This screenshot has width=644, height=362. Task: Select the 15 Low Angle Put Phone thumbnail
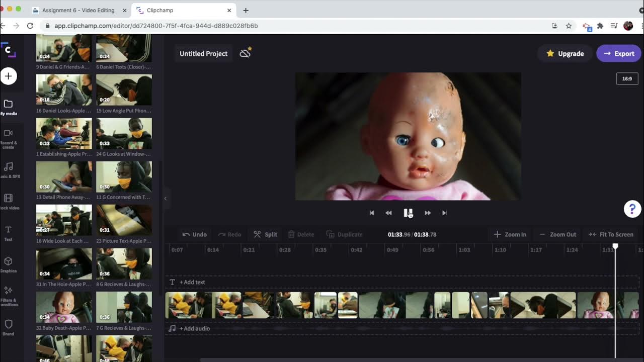(x=124, y=89)
